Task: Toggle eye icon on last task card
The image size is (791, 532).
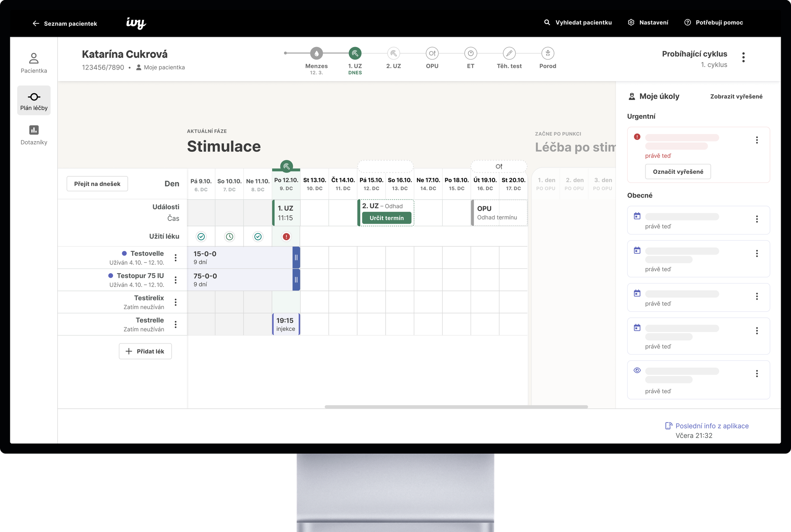Action: click(x=637, y=371)
